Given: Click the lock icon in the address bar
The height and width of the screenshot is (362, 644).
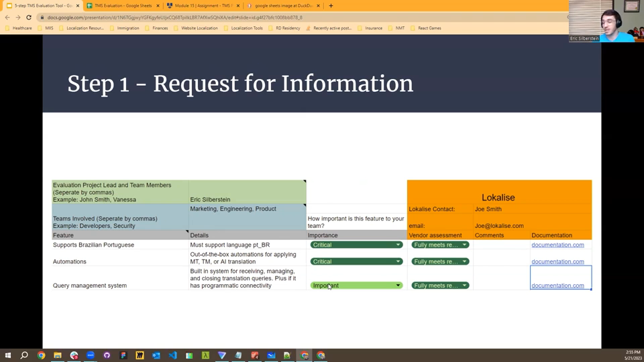Looking at the screenshot, I should (x=42, y=17).
